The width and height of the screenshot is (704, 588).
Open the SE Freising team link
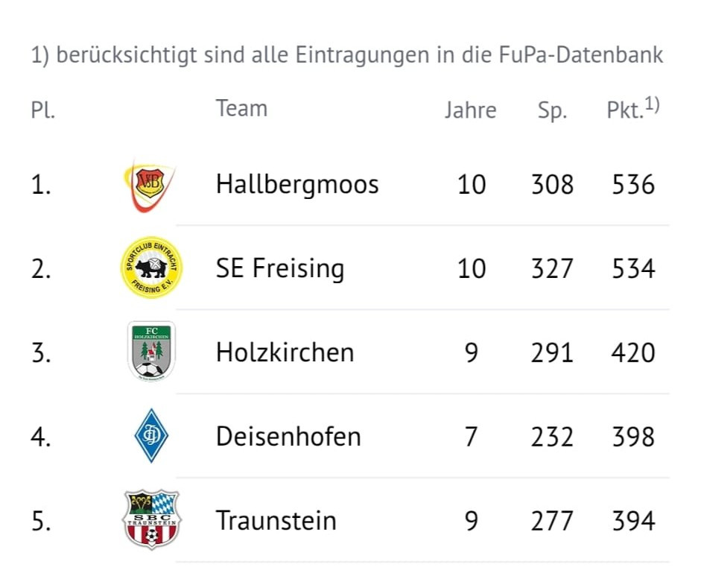280,268
